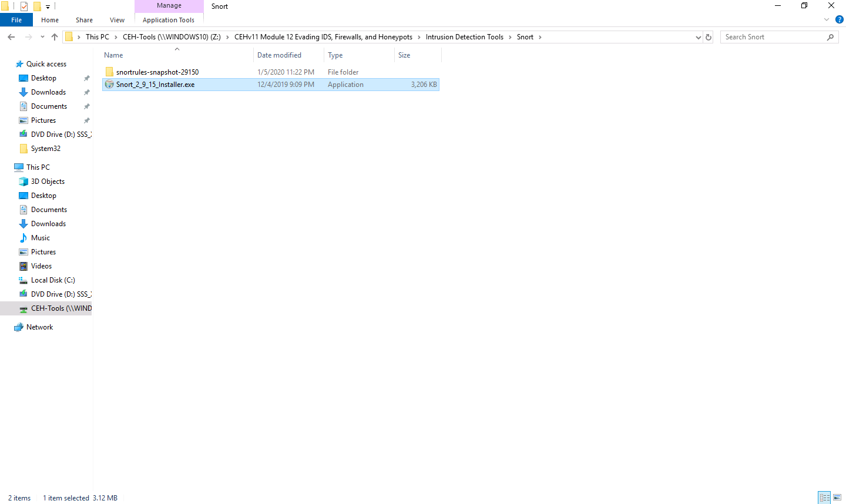846x504 pixels.
Task: Open Pictures under This PC
Action: point(43,252)
